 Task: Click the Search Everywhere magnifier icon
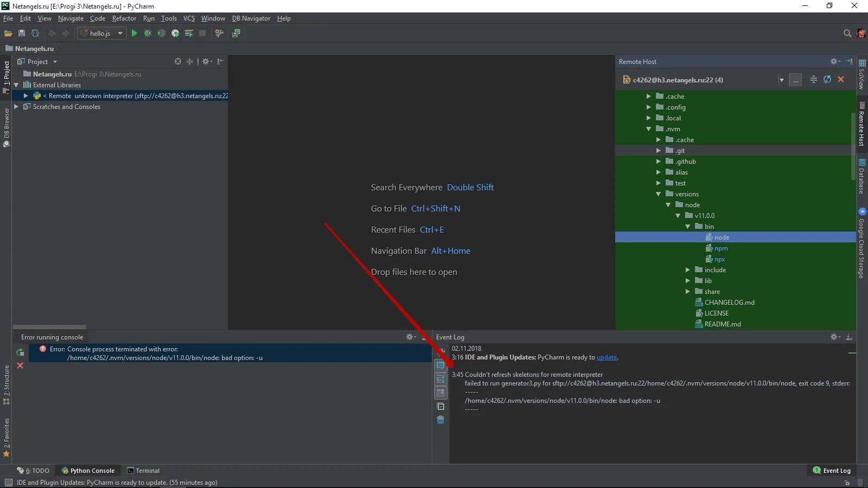point(847,33)
